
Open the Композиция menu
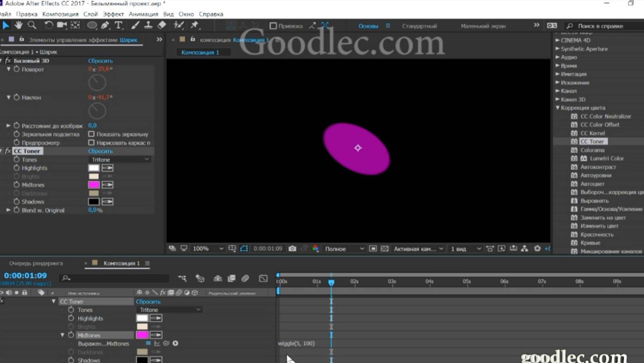click(60, 14)
